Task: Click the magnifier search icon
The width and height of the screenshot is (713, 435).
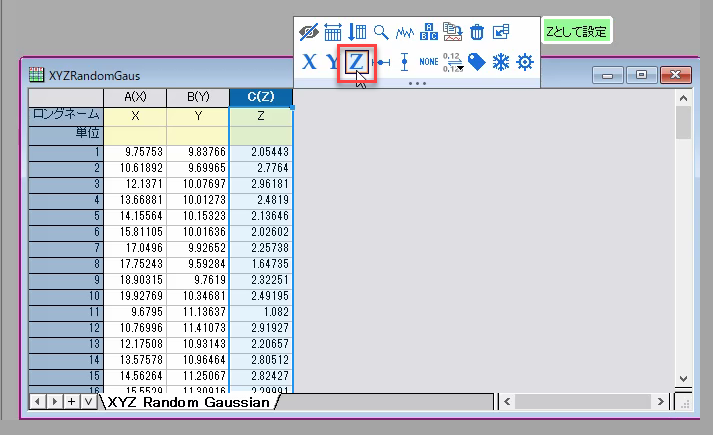Action: [381, 32]
